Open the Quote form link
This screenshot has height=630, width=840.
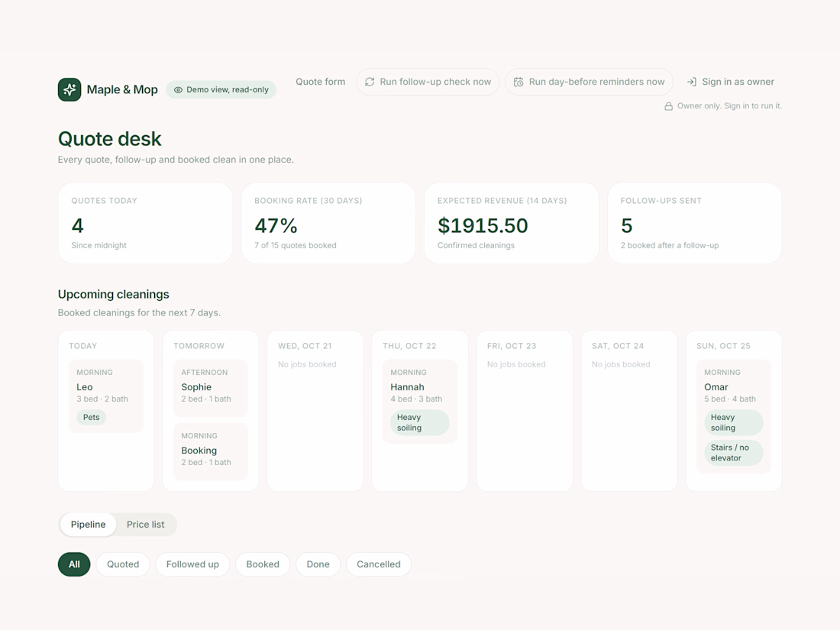321,82
